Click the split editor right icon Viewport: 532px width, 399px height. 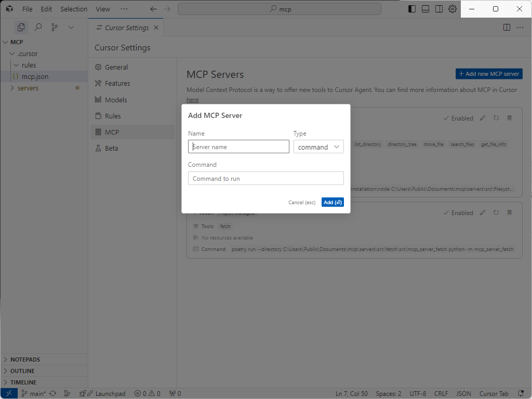click(x=507, y=28)
